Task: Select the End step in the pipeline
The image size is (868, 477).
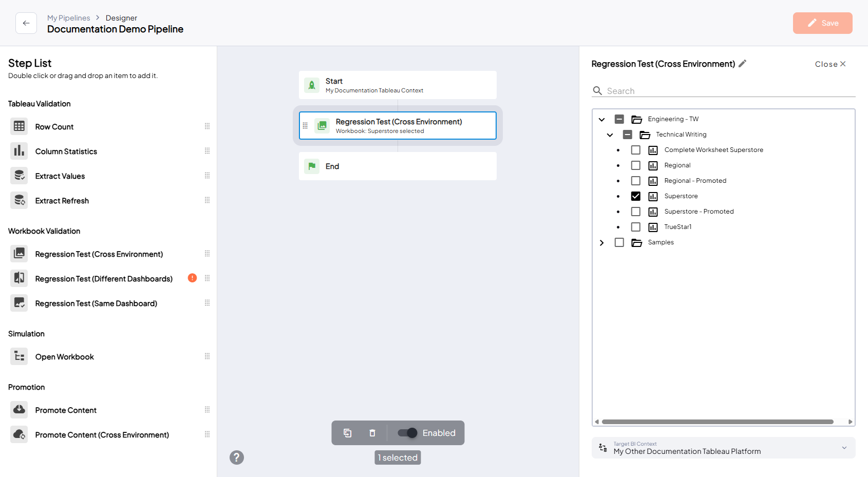Action: tap(398, 166)
